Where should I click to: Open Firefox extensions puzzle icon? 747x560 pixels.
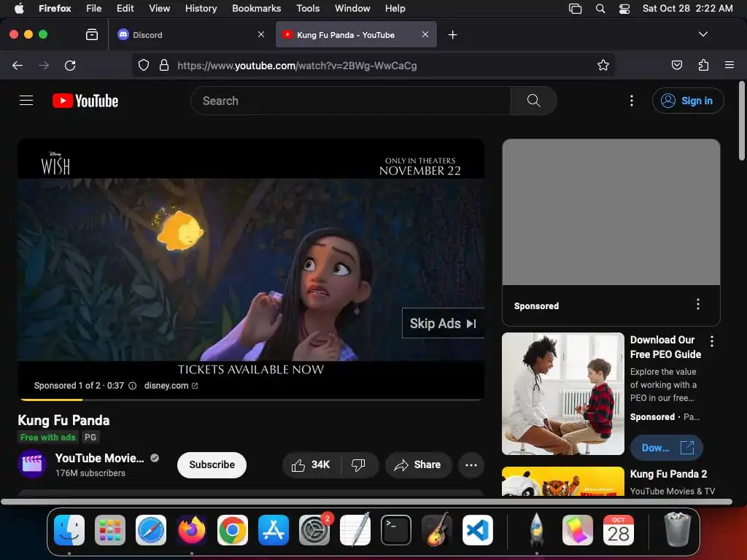tap(703, 65)
